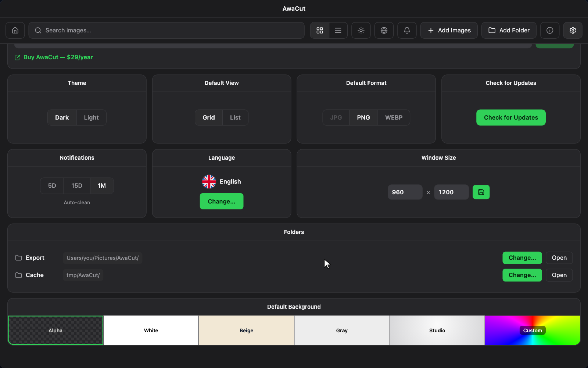The height and width of the screenshot is (368, 588).
Task: Select Light theme
Action: click(91, 118)
